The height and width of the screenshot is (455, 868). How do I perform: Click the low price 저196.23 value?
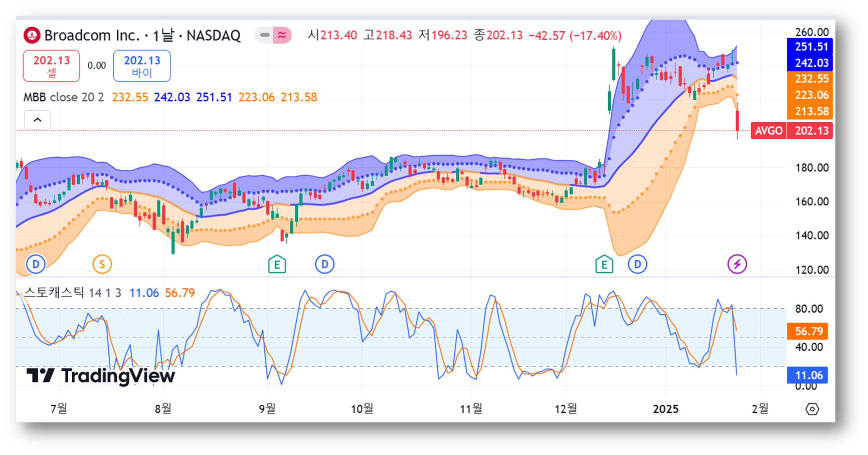(x=443, y=35)
